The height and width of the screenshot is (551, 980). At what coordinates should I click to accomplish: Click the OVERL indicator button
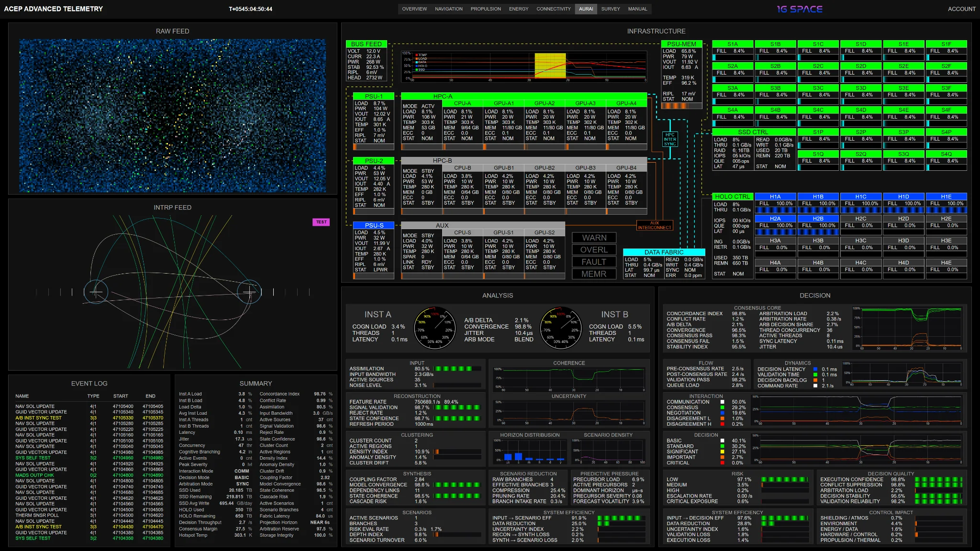tap(594, 250)
